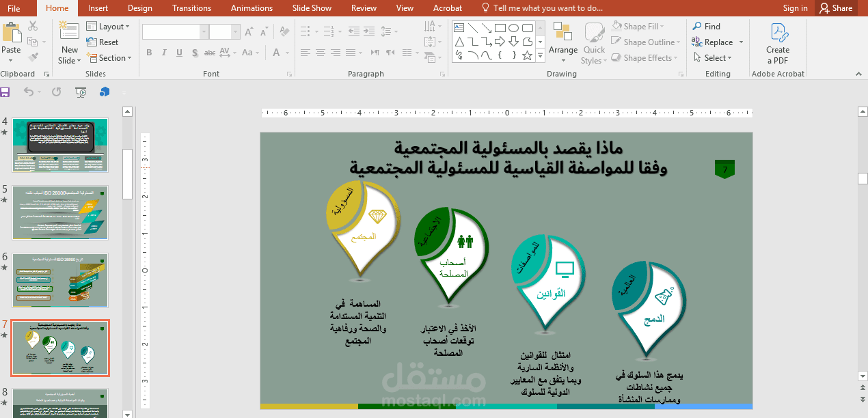Decrease font size with smaller A icon
The image size is (868, 418).
point(264,32)
